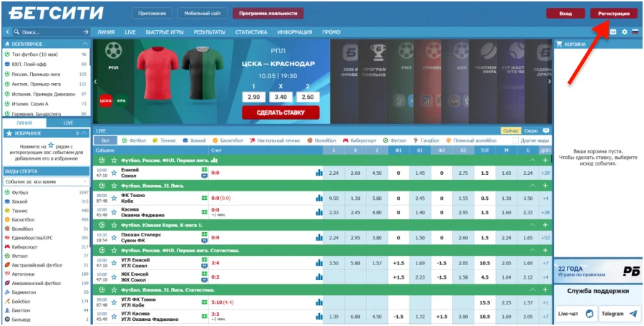Open the ЛИНИЯ top menu
Screen dimensions: 644x326
(106, 32)
